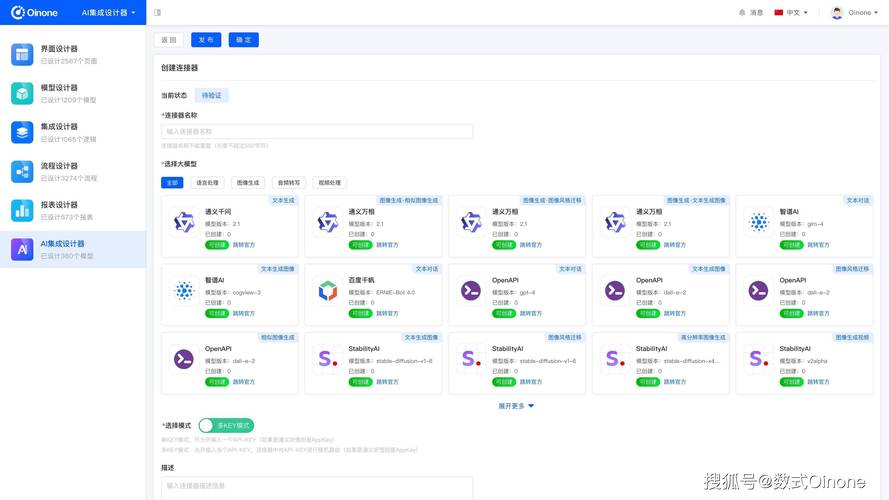Screen dimensions: 889x500
Task: Select 通义万相 logo tagged 文本生成图像
Action: tap(615, 222)
